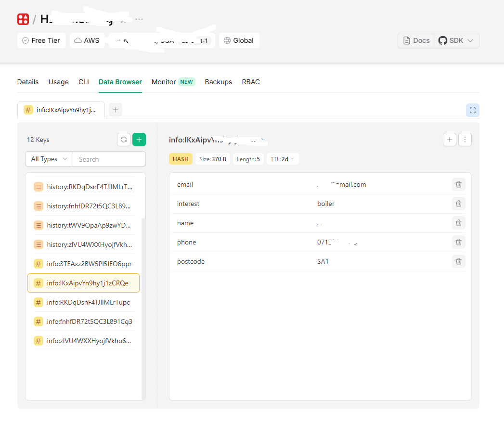Viewport: 504px width, 423px height.
Task: Select key info:3TEAxz2BW5PI5IEO6ppr
Action: [83, 264]
